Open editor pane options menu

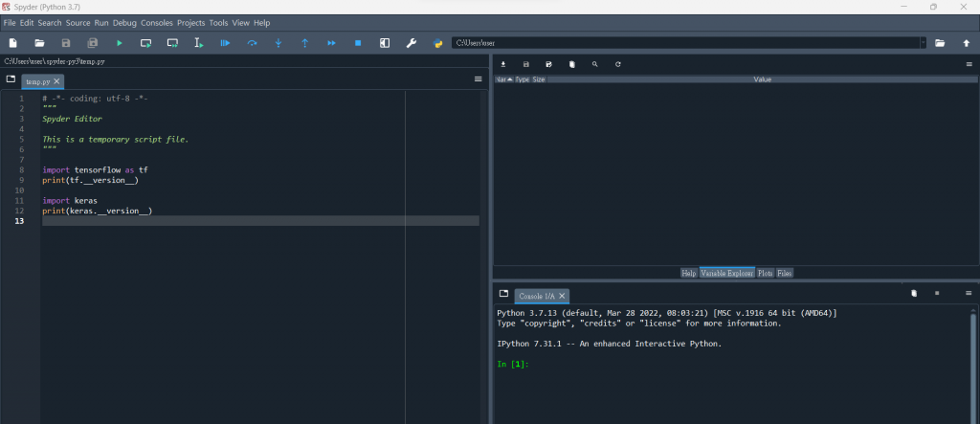479,79
